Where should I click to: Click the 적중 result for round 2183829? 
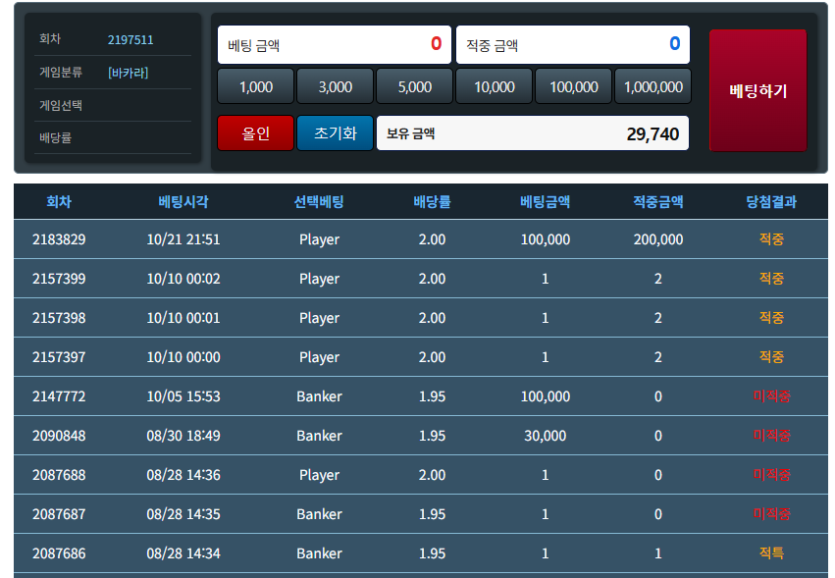click(771, 239)
